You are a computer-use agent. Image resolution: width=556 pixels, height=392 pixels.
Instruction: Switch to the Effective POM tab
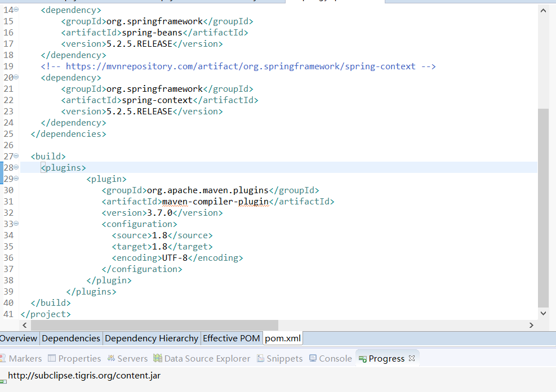[232, 338]
